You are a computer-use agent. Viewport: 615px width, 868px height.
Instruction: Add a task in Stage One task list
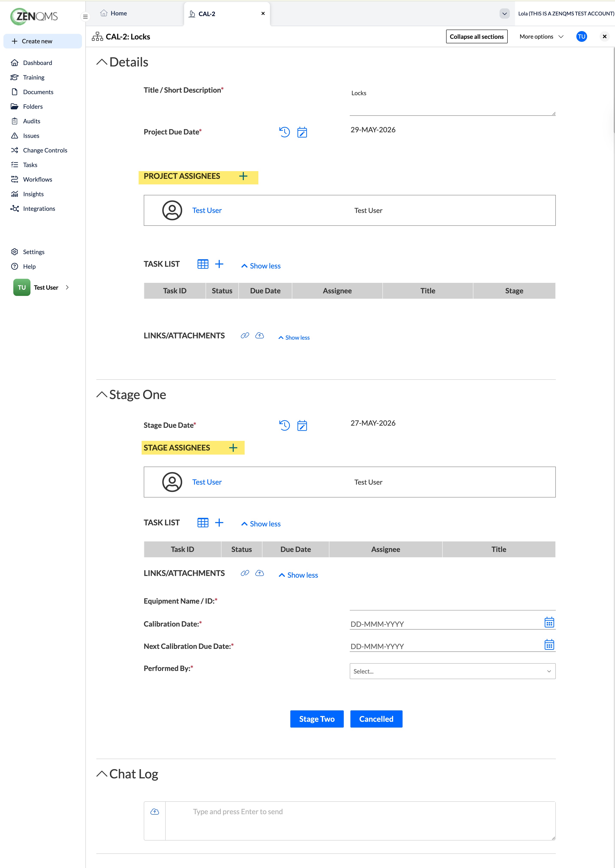[219, 523]
